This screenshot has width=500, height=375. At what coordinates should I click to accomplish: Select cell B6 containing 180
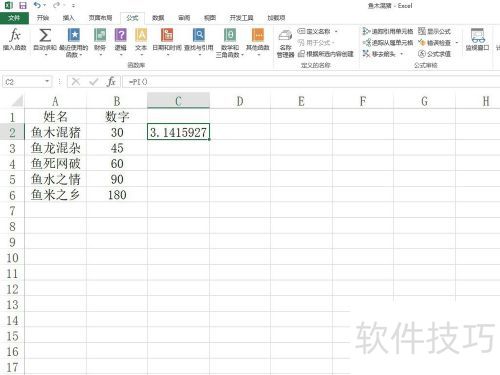117,195
